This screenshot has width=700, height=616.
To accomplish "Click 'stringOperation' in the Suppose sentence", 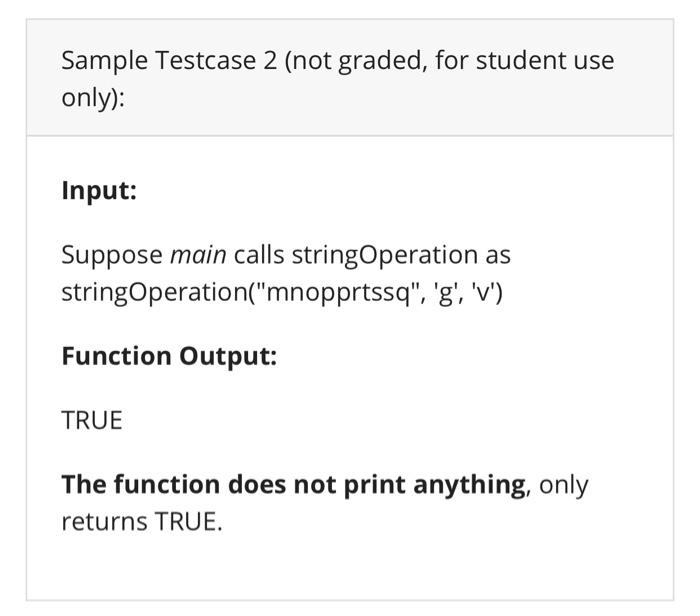I will click(x=384, y=256).
